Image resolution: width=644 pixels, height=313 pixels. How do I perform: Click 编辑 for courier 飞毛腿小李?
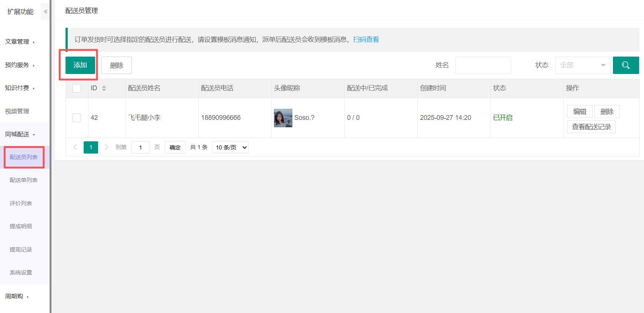click(x=579, y=111)
